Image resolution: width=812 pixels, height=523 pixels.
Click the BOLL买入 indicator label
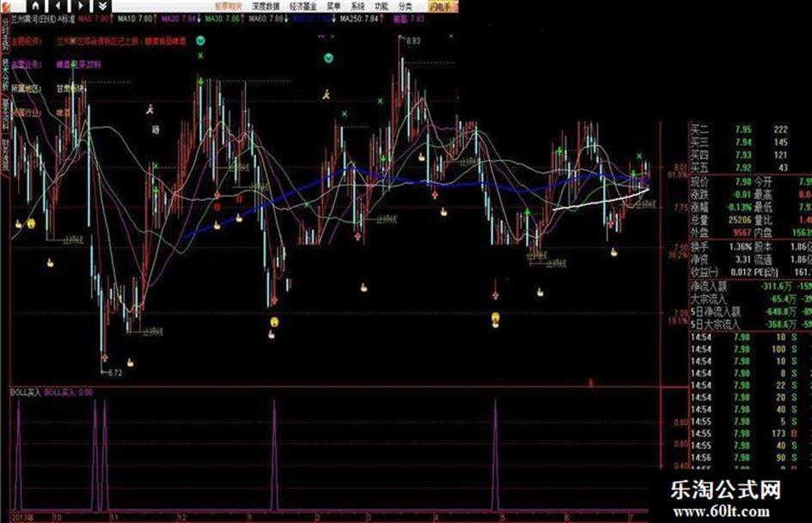pos(26,392)
